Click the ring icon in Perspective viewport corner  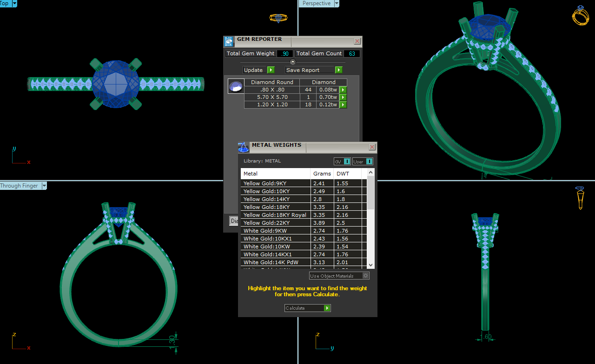(580, 15)
